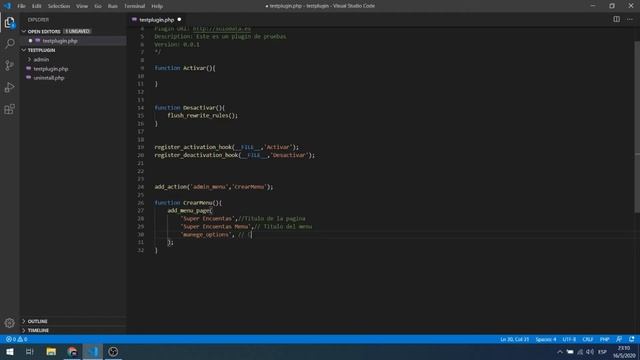Click Spaces: 4 indentation setting
640x360 pixels.
point(546,339)
